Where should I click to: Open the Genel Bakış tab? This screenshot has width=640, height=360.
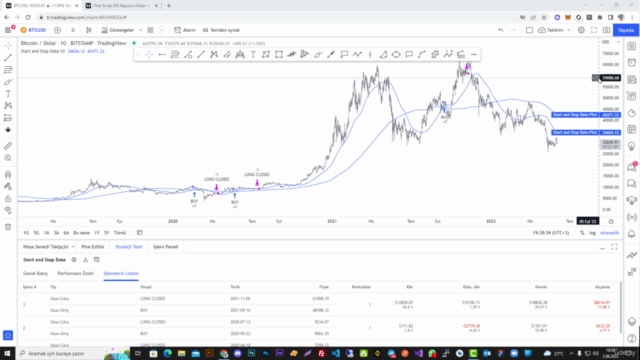tap(36, 273)
